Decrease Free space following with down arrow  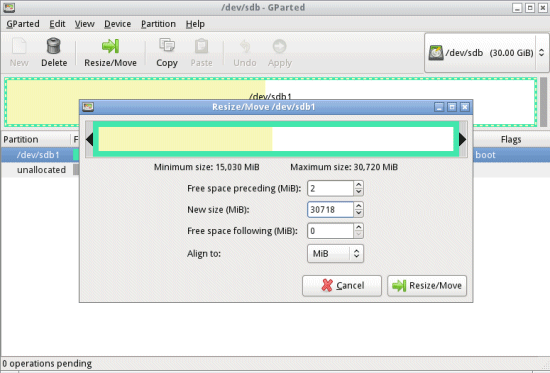click(x=358, y=234)
